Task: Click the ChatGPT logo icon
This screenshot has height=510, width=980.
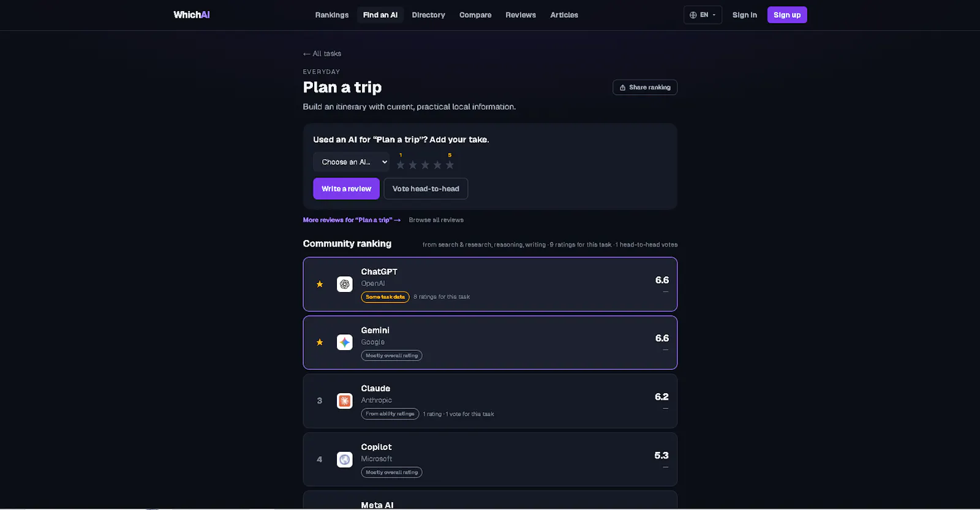Action: [x=345, y=284]
